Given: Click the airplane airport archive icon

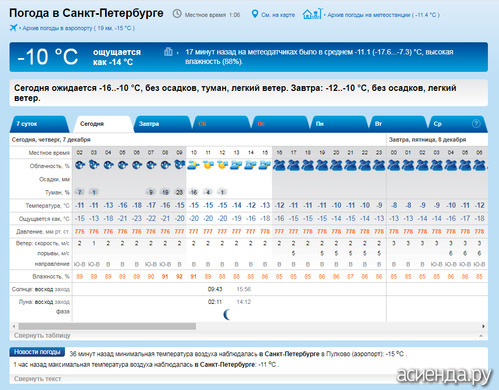Looking at the screenshot, I should coord(13,28).
